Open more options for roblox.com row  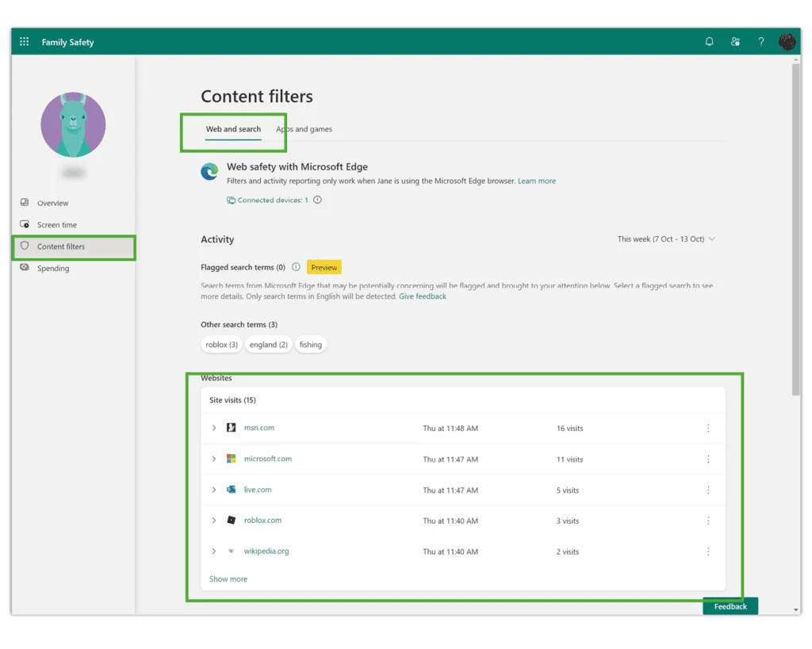(708, 521)
